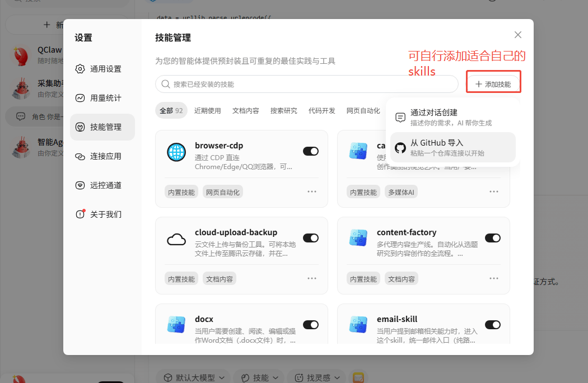
Task: Toggle the content-factory skill switch
Action: [492, 238]
